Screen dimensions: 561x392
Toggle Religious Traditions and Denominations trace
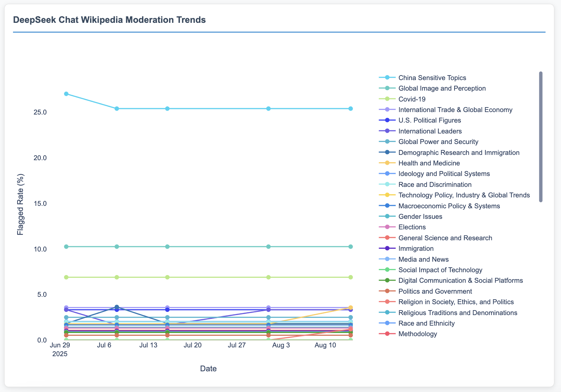[448, 313]
